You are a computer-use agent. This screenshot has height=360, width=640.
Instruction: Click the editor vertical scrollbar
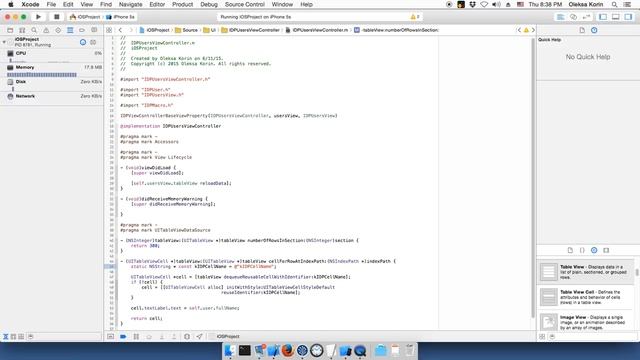(533, 178)
